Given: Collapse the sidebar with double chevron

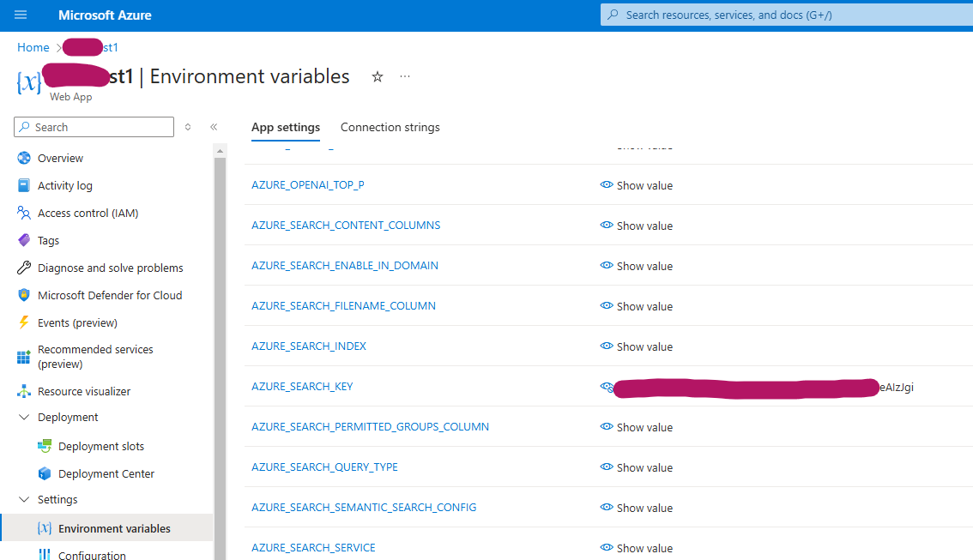Looking at the screenshot, I should click(x=214, y=127).
